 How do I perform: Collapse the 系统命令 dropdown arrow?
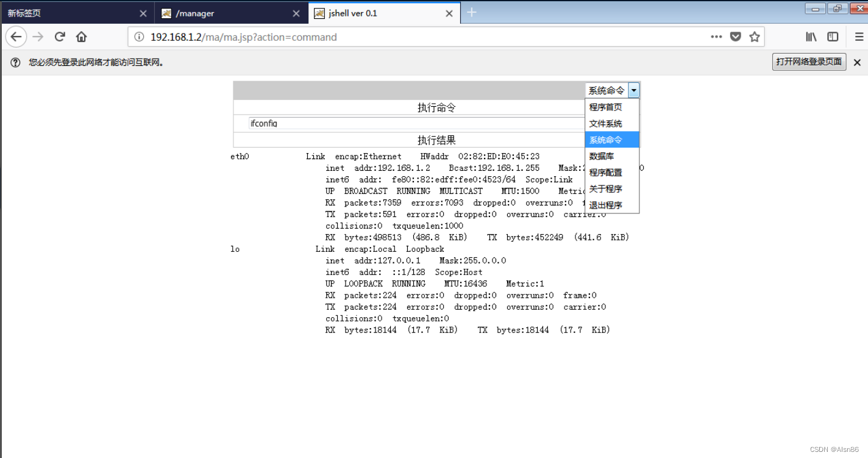click(x=634, y=90)
